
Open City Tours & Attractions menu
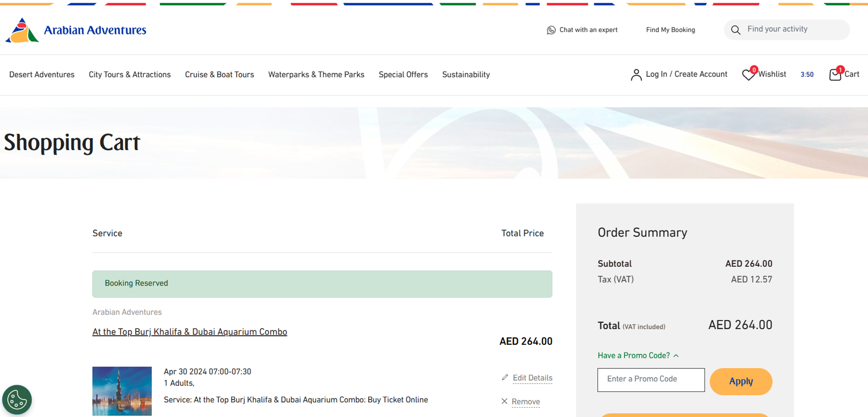click(x=130, y=75)
